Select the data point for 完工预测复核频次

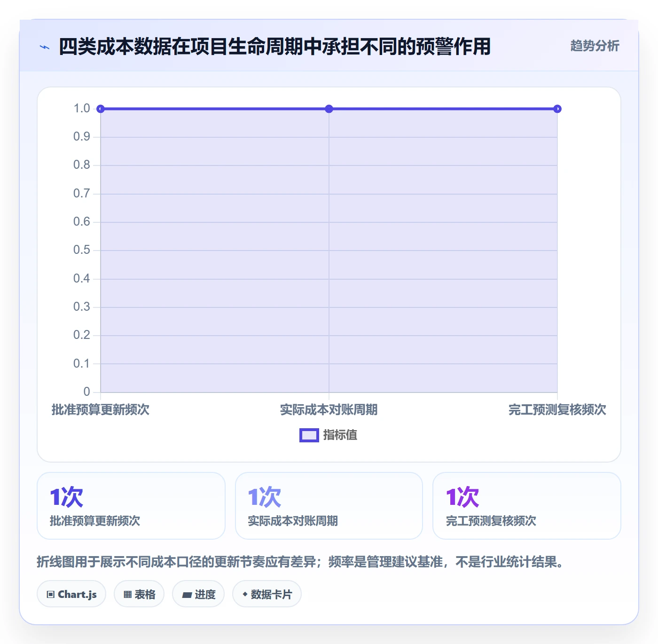pyautogui.click(x=557, y=109)
